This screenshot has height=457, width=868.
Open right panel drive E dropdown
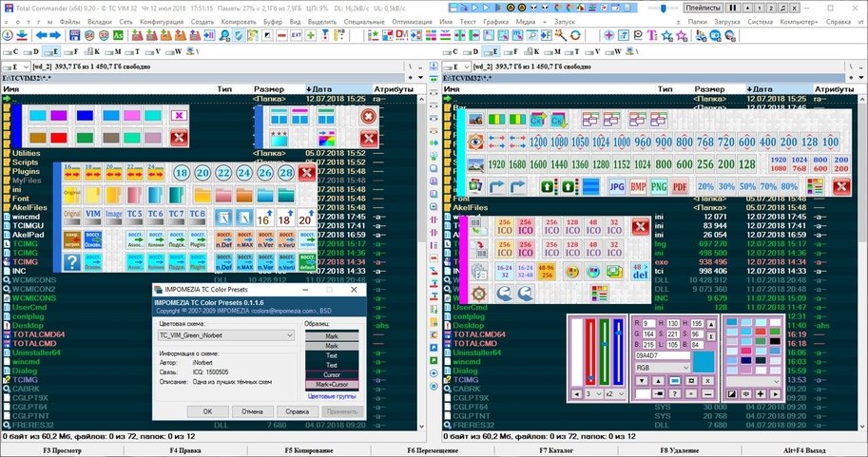pos(467,67)
